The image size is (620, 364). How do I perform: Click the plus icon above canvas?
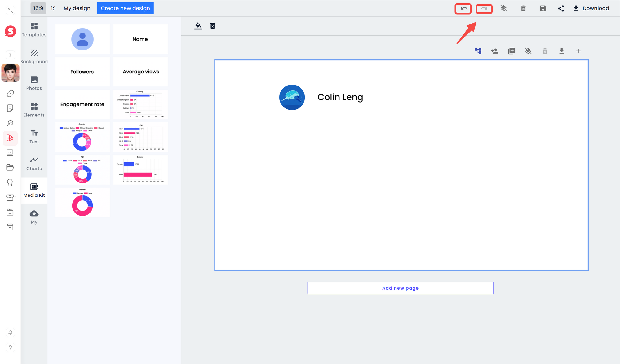coord(578,51)
